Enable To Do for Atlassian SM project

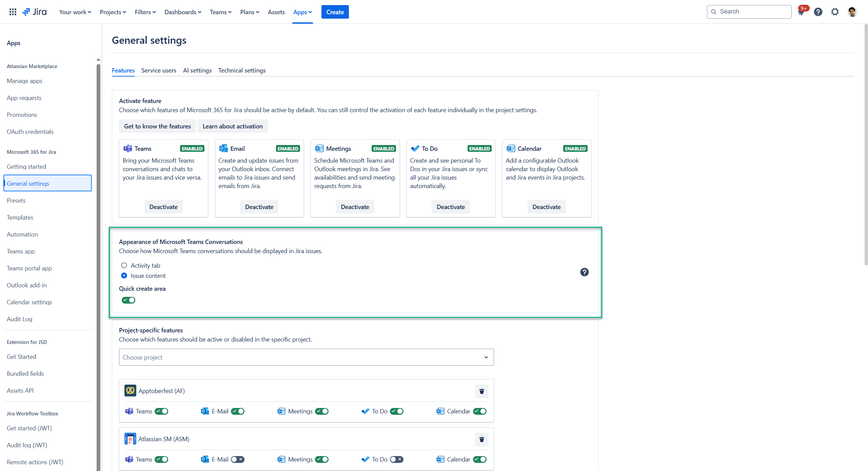[x=397, y=459]
